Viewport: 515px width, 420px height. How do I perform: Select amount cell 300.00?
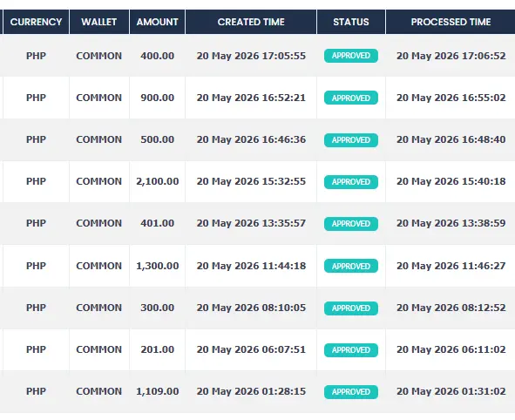pos(158,308)
